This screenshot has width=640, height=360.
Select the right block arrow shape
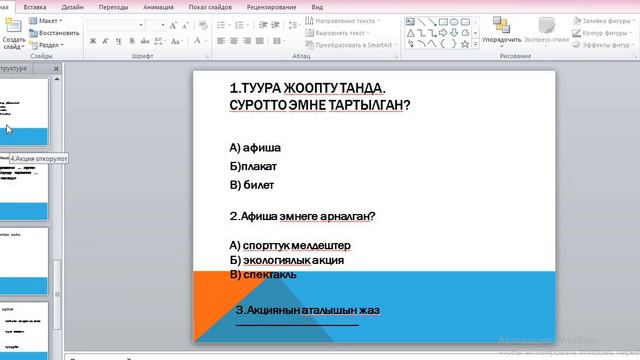point(443,33)
